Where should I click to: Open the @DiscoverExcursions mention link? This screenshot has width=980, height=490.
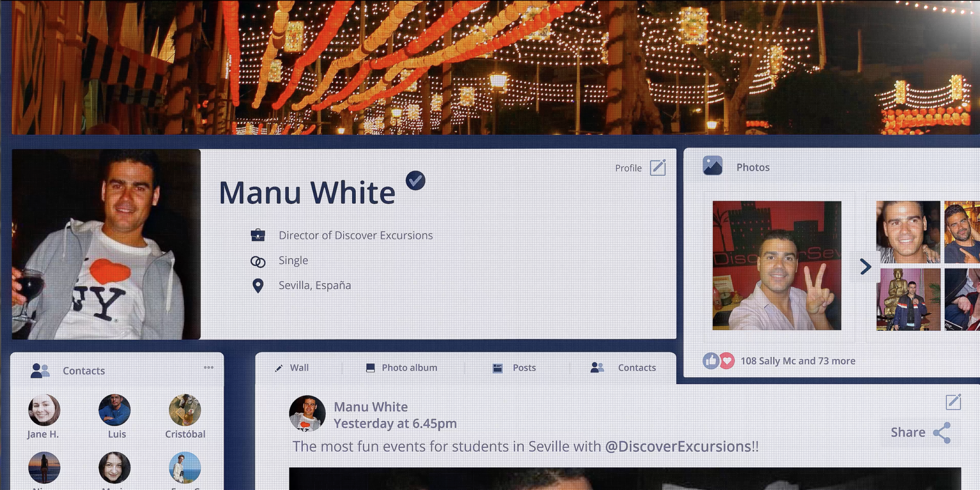coord(678,447)
